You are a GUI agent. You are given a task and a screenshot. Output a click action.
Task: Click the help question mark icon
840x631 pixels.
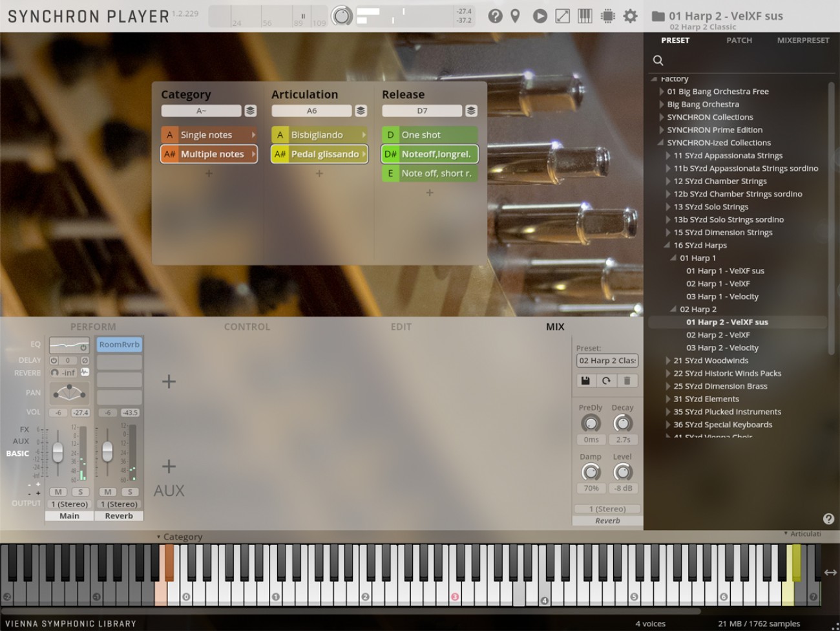(x=495, y=16)
